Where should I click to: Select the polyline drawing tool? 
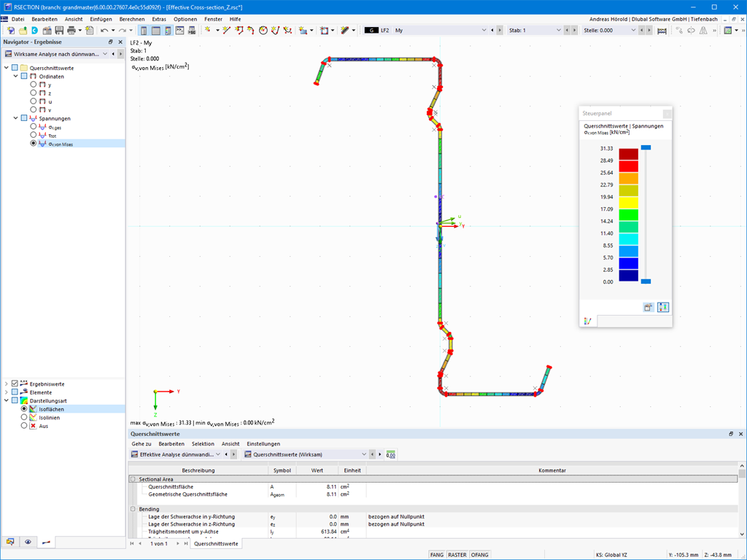pos(239,31)
